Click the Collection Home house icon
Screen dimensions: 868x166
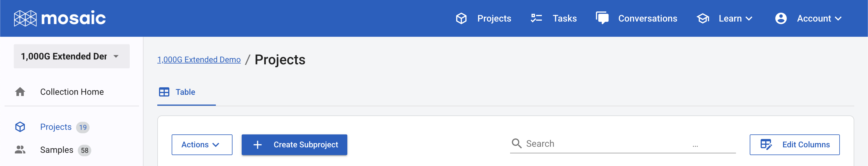[21, 91]
